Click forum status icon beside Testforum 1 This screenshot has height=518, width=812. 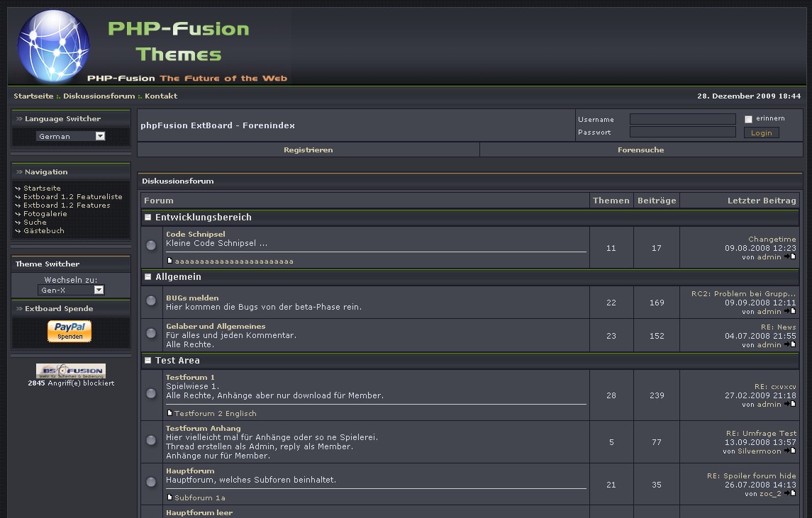pos(151,393)
